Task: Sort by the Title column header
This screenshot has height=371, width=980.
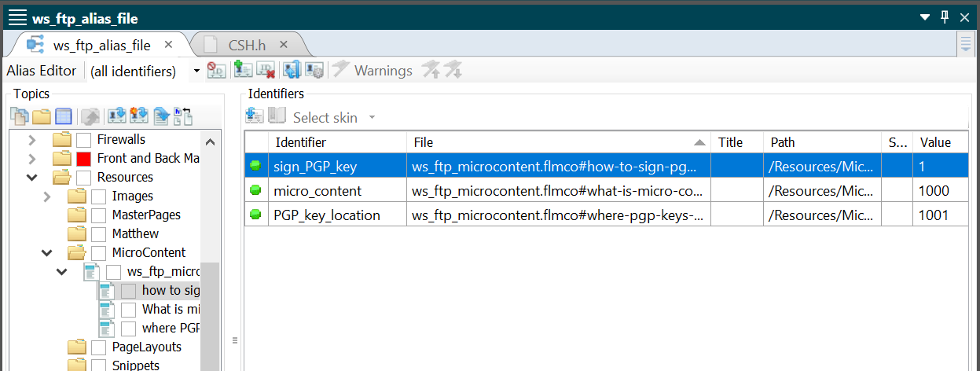Action: [x=737, y=142]
